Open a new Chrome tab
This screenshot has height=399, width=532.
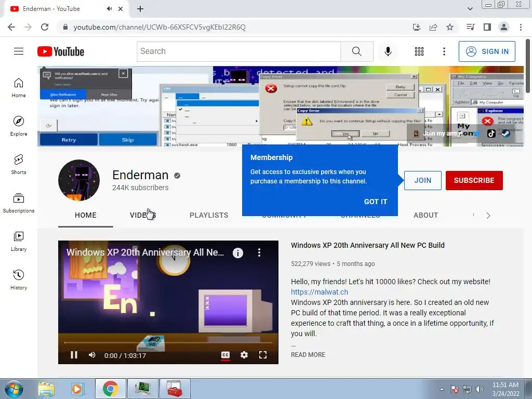[x=140, y=9]
